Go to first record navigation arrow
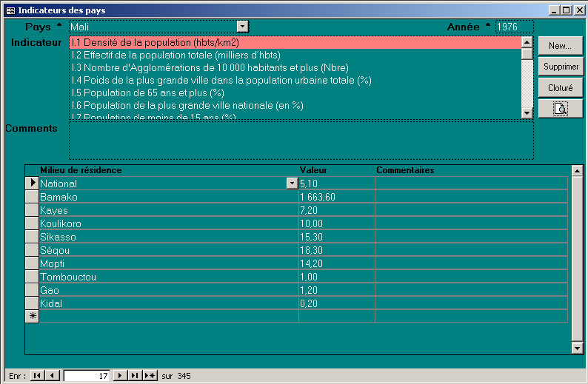 [x=37, y=376]
